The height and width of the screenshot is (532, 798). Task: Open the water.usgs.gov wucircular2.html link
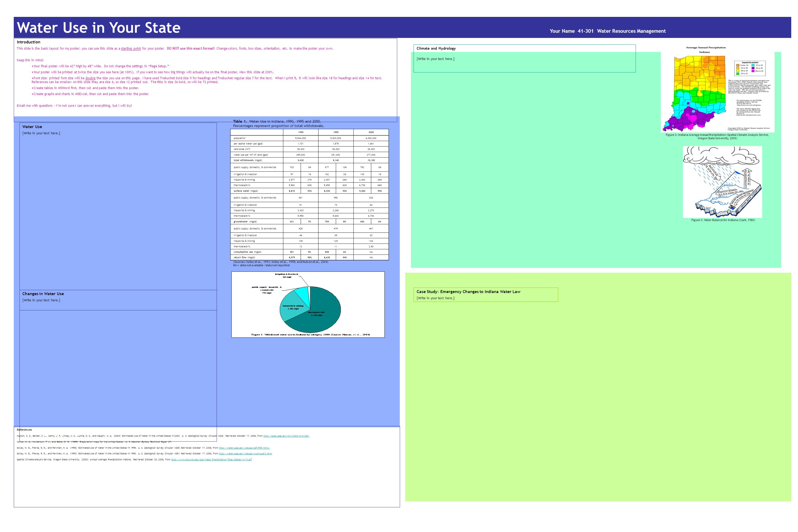click(245, 454)
